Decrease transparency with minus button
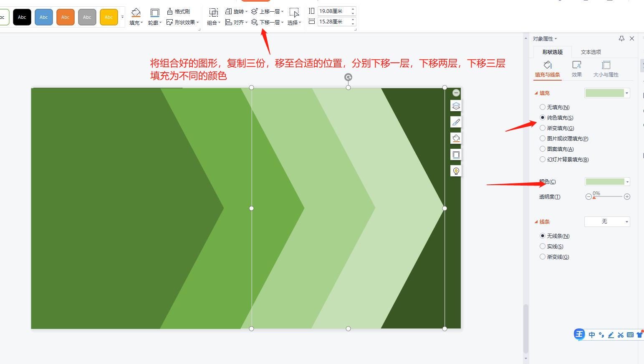This screenshot has width=644, height=364. [x=588, y=196]
